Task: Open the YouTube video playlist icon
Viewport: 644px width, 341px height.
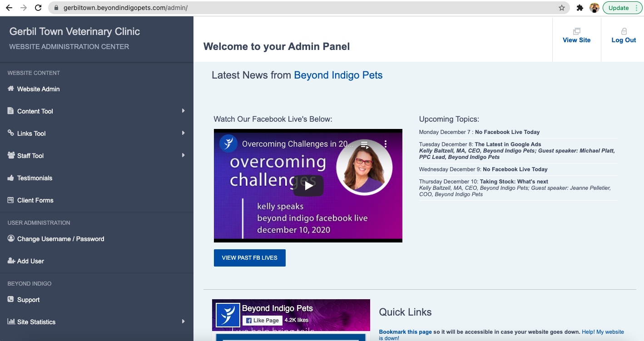Action: (364, 144)
